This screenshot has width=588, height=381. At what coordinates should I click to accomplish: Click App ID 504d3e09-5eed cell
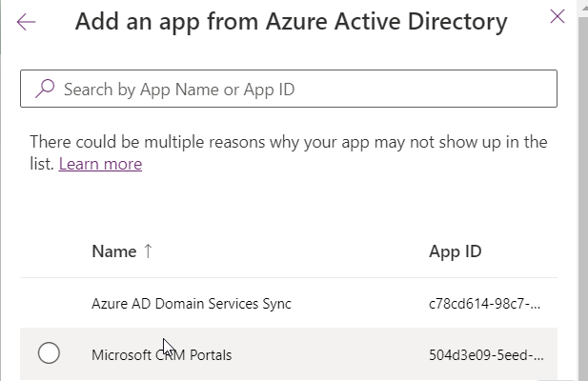(x=486, y=354)
